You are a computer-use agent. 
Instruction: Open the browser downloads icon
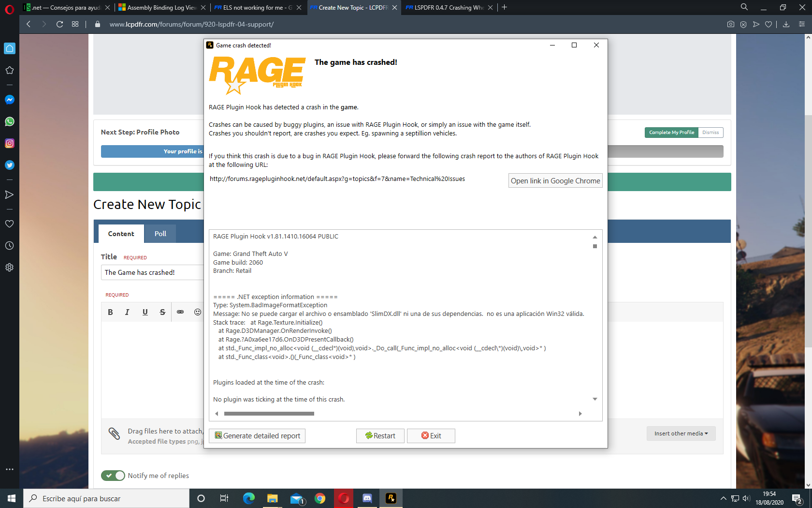point(786,24)
